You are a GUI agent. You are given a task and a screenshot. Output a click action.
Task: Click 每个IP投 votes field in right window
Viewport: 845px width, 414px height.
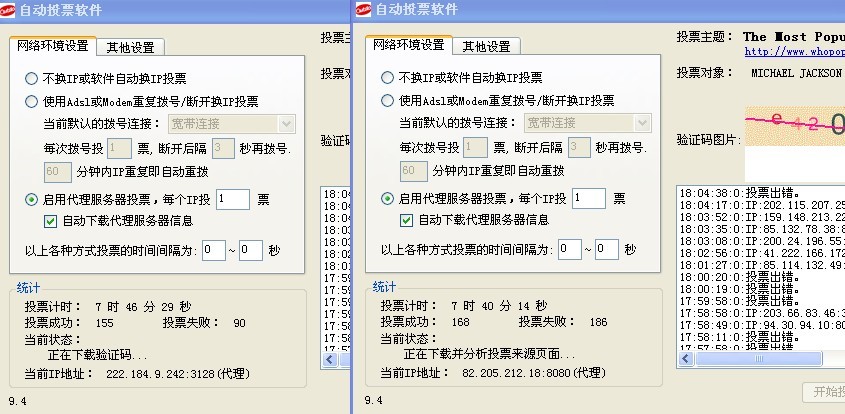pos(588,198)
